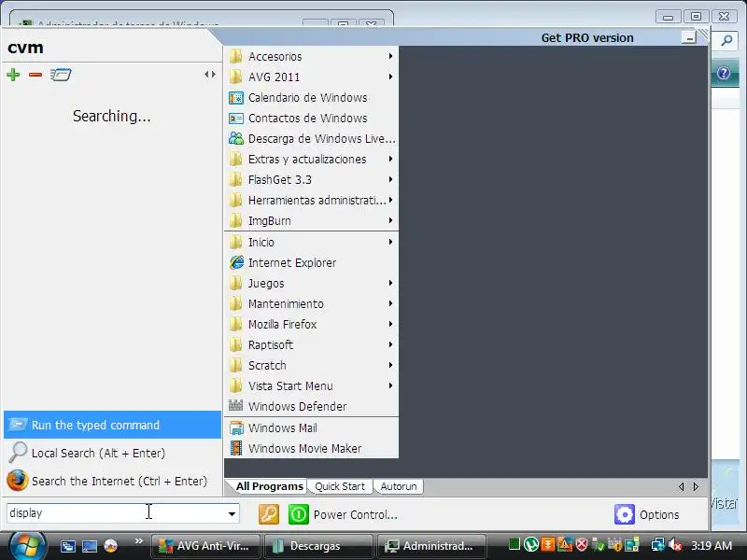This screenshot has height=560, width=747.
Task: Open Windows Defender
Action: pos(311,406)
